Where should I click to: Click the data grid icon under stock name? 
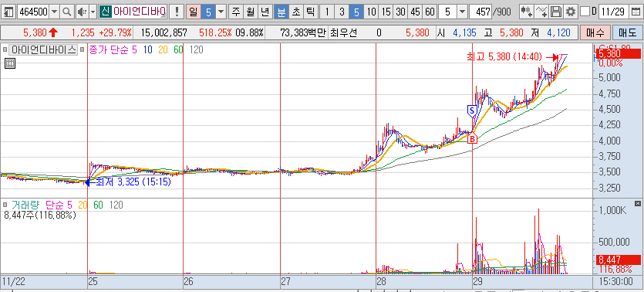[10, 63]
